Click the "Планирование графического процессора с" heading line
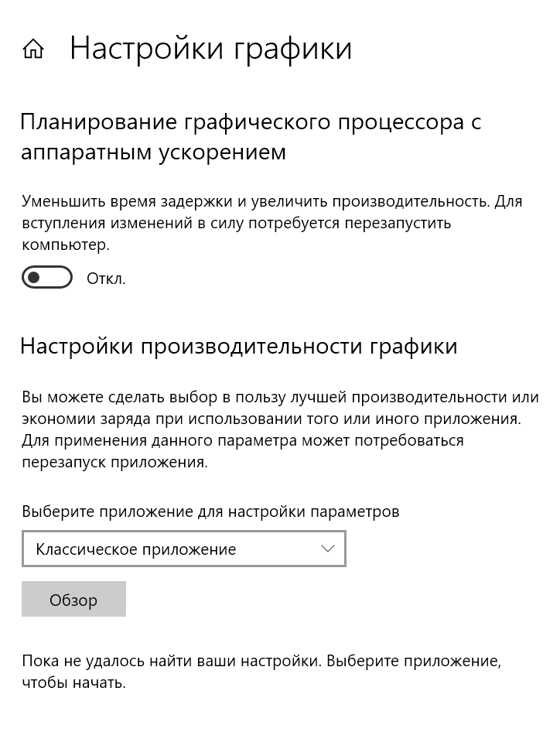 coord(251,122)
